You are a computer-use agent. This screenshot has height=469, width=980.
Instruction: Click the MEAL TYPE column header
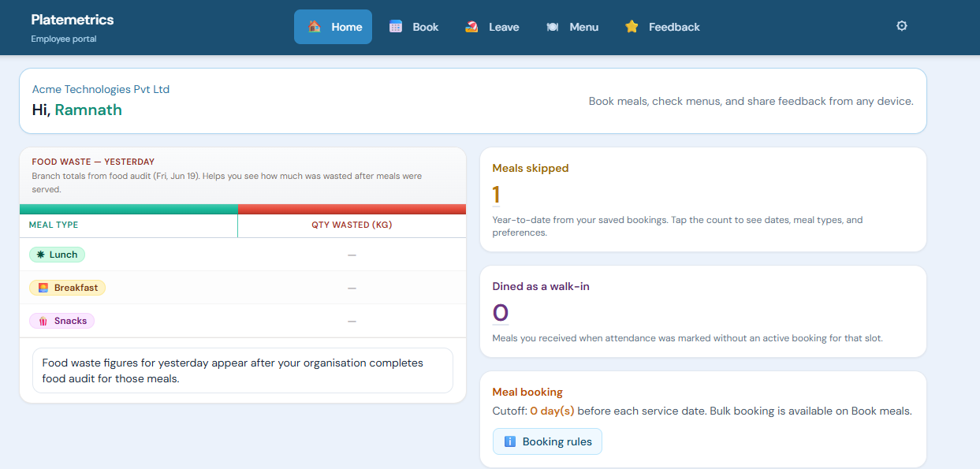54,225
